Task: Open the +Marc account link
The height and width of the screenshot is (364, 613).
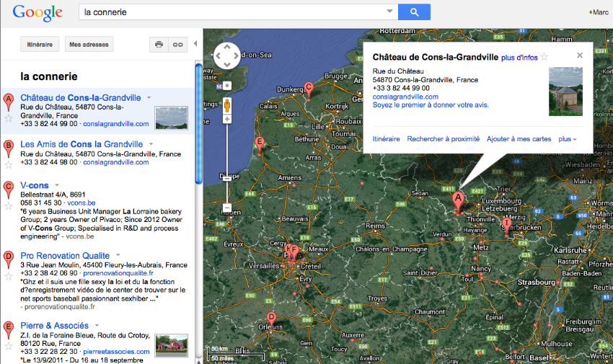Action: point(599,12)
